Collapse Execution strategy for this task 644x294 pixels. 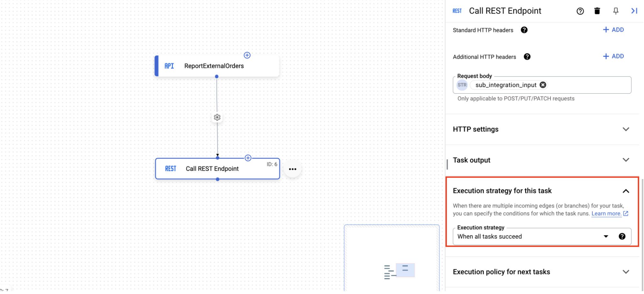(626, 191)
